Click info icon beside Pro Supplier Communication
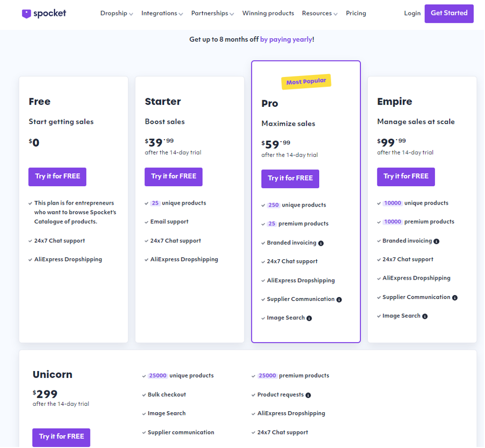 coord(339,299)
